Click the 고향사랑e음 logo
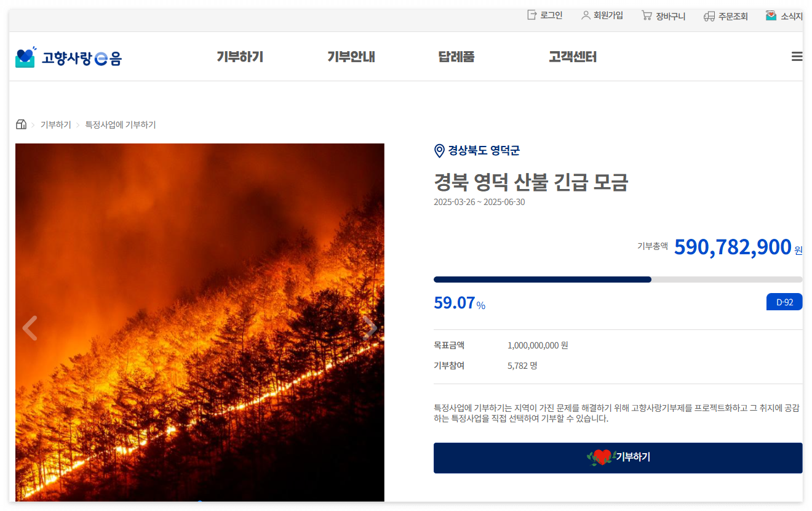This screenshot has height=511, width=812. [68, 57]
